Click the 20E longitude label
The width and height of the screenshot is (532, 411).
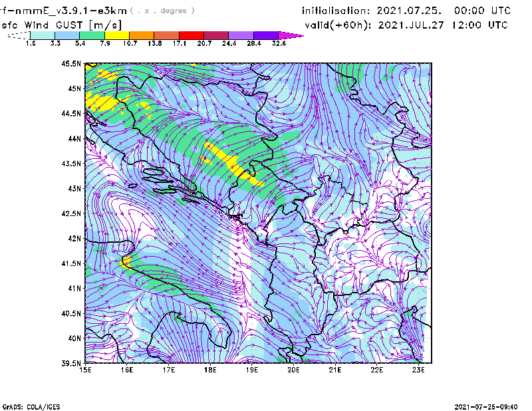tap(293, 370)
